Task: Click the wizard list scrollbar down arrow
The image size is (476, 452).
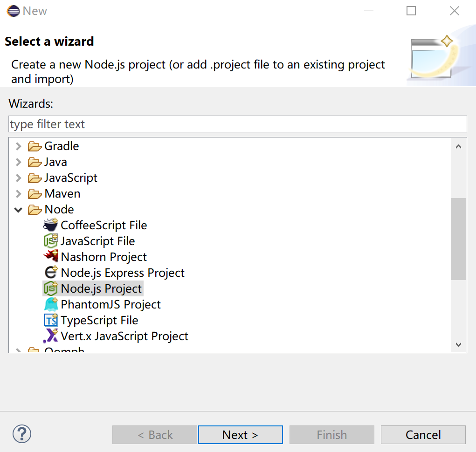Action: pyautogui.click(x=458, y=344)
